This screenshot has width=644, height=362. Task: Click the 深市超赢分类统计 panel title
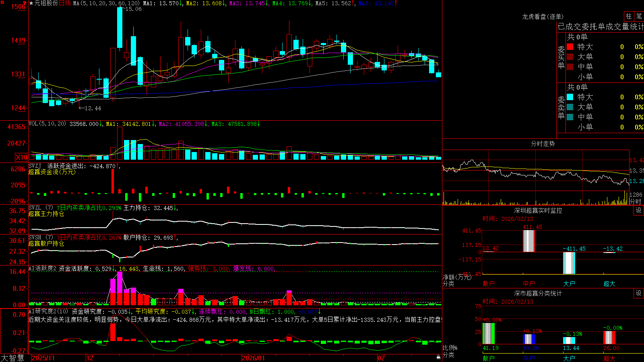pyautogui.click(x=538, y=293)
